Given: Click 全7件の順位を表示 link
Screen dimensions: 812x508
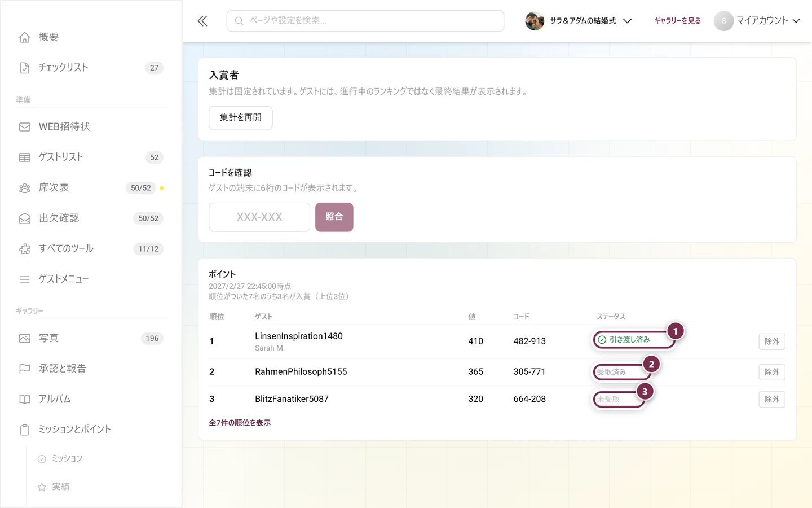Looking at the screenshot, I should click(x=240, y=423).
